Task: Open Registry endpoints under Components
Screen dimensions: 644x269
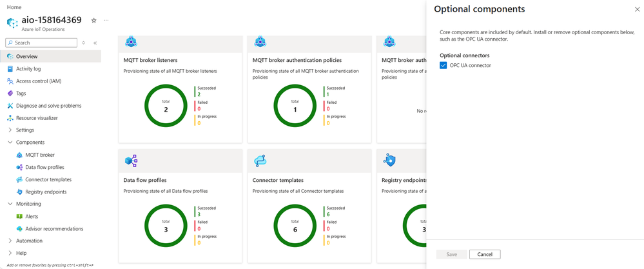Action: click(x=46, y=192)
